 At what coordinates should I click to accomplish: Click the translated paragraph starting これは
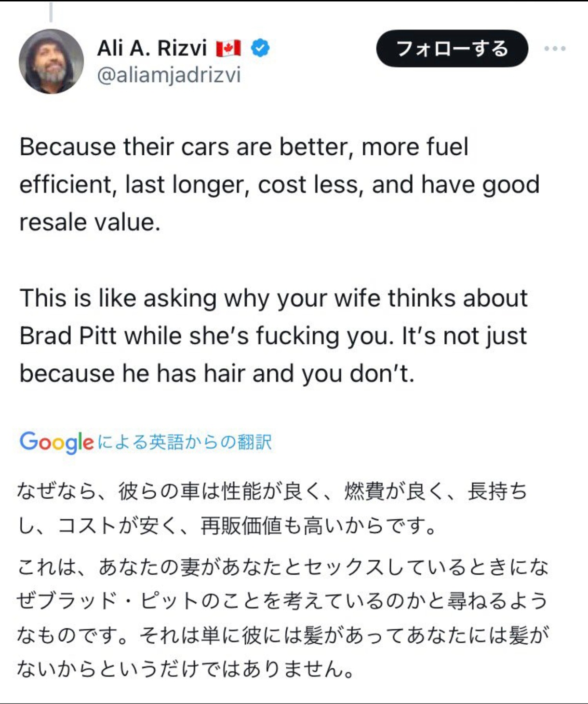[x=283, y=618]
